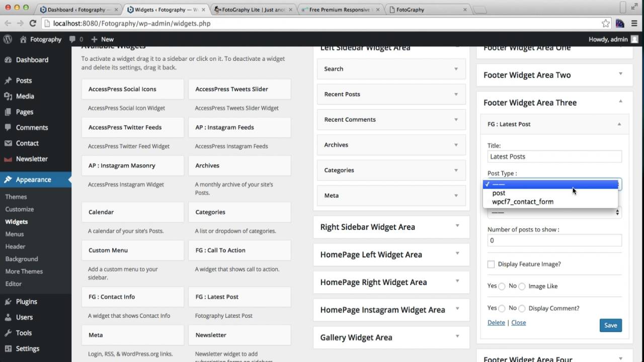
Task: Click the Tools wrench icon in sidebar
Action: pyautogui.click(x=8, y=333)
